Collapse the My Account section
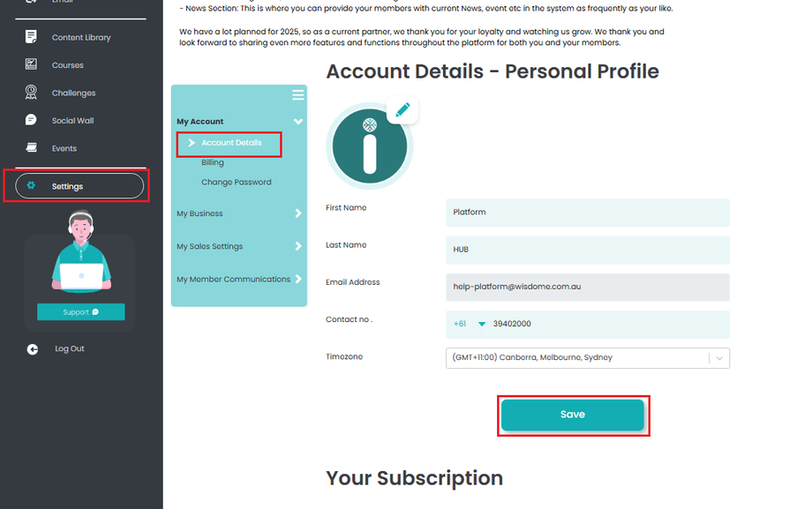The height and width of the screenshot is (509, 812). 298,122
